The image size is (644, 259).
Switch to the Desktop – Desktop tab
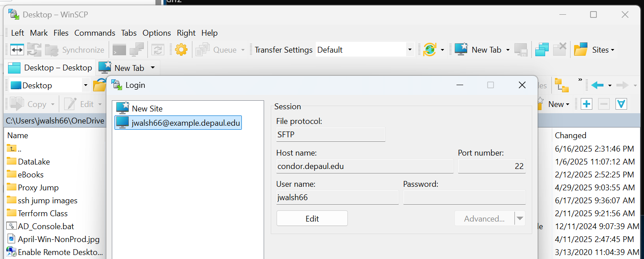point(50,68)
